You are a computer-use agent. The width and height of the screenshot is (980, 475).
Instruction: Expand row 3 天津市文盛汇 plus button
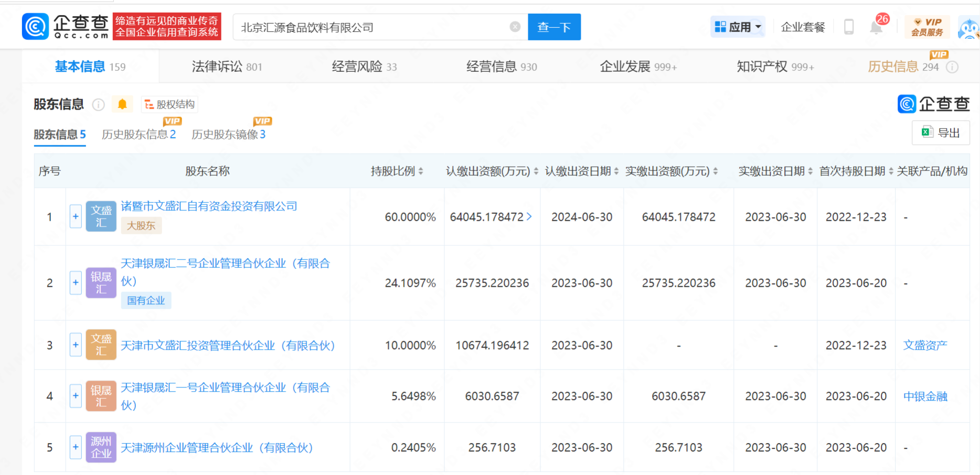(x=76, y=345)
